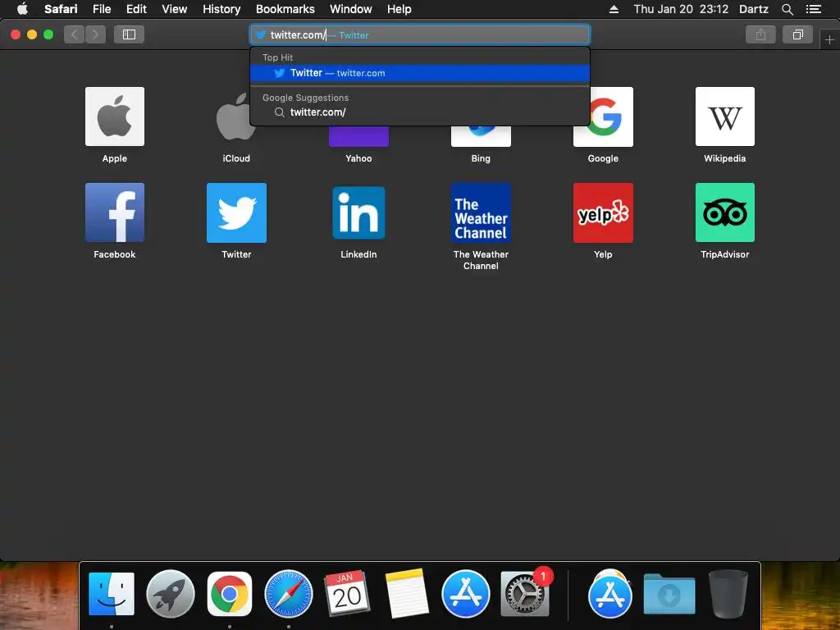Open Notification Center list icon
Image resolution: width=840 pixels, height=630 pixels.
point(814,9)
